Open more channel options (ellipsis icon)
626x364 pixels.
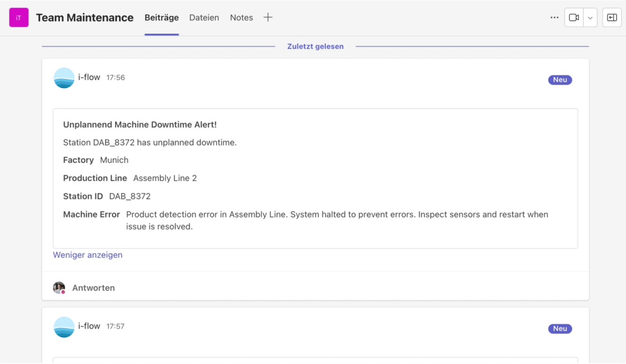pos(554,17)
